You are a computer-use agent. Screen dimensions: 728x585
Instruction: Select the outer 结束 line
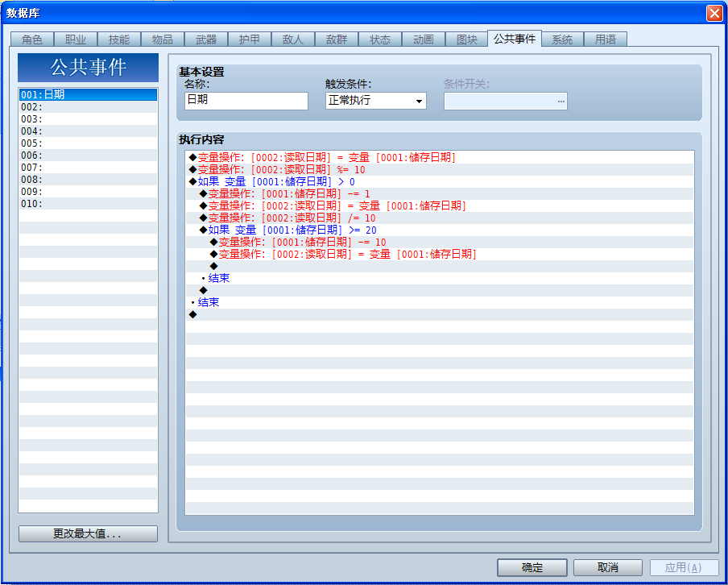click(x=440, y=302)
